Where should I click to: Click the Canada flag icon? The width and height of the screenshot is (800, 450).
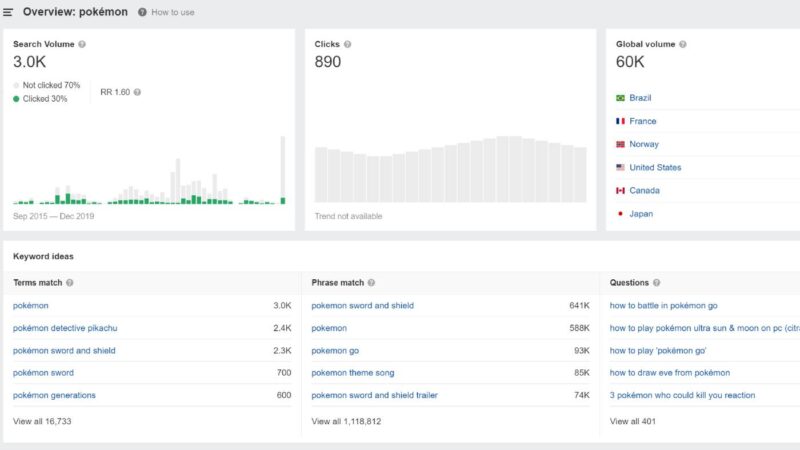click(x=620, y=190)
